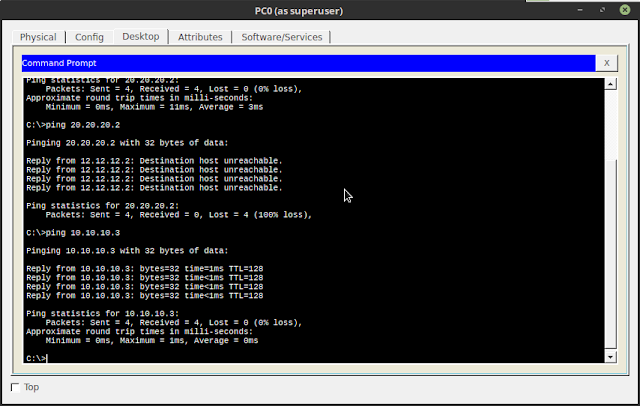Screen dimensions: 640x406
Task: Enable the Top checkbox
Action: pyautogui.click(x=15, y=387)
